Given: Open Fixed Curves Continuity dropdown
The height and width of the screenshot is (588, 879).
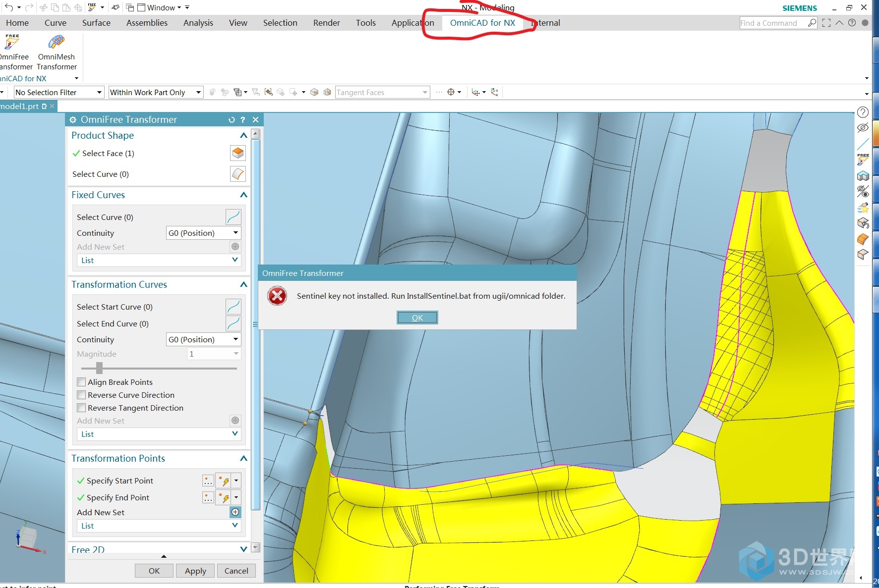Looking at the screenshot, I should coord(203,233).
